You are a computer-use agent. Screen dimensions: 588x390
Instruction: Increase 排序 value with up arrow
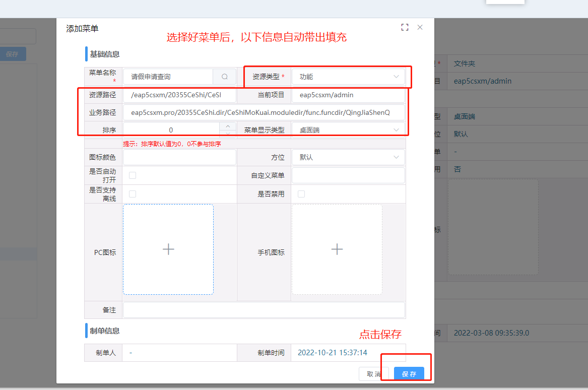[228, 126]
